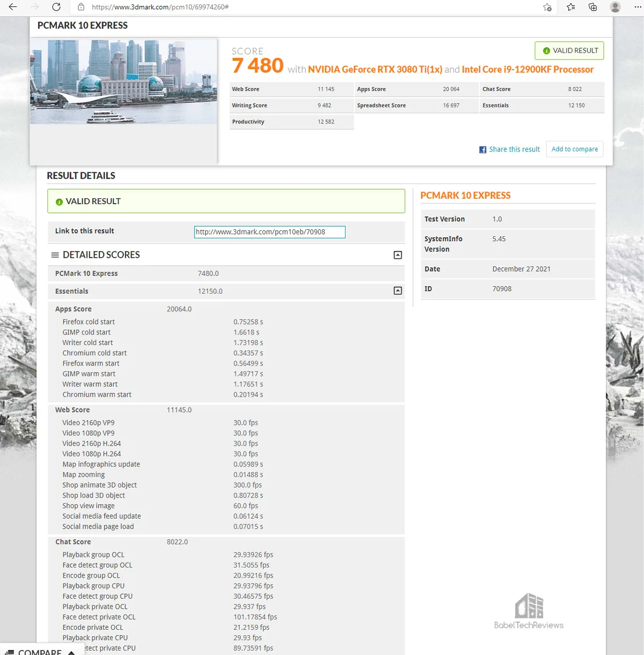Click the Video 2160p VP9 row
This screenshot has width=644, height=655.
click(x=226, y=423)
